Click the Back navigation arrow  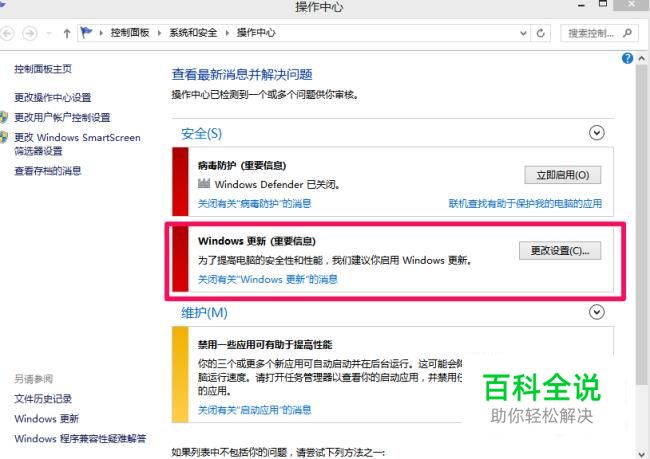[6, 33]
